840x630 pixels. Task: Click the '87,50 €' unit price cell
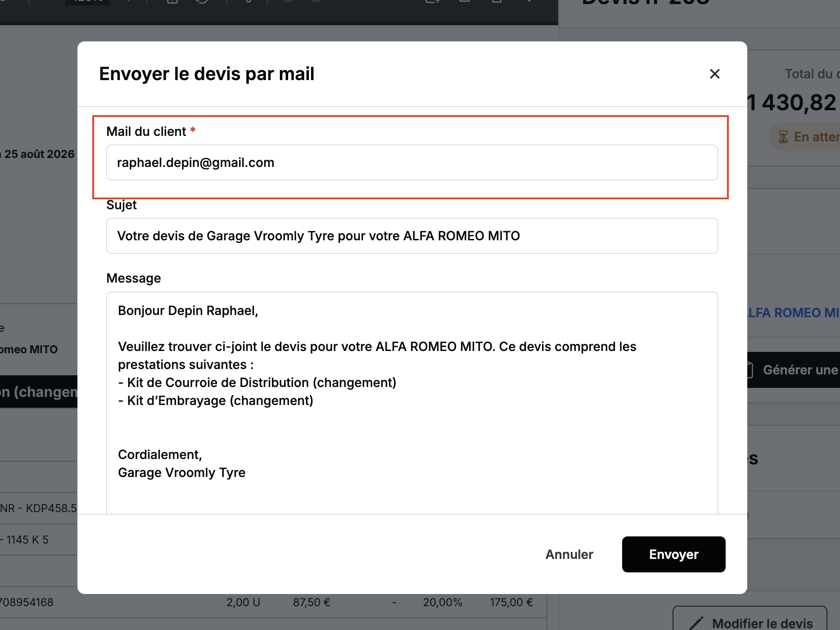click(x=312, y=602)
